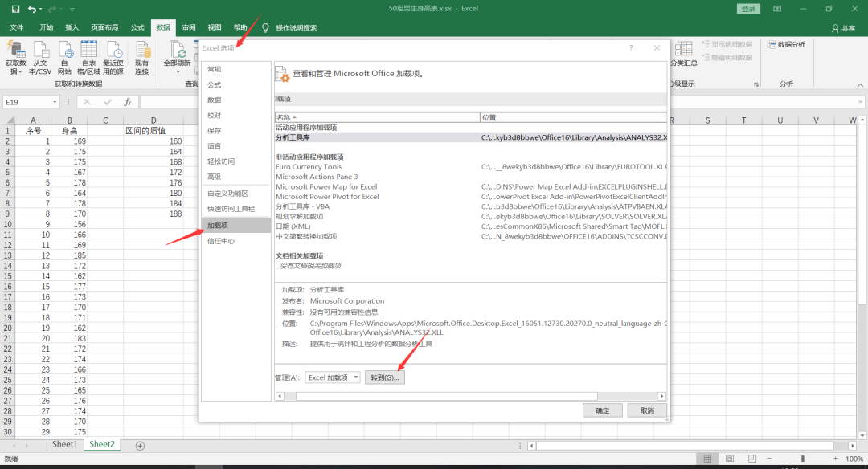868x469 pixels.
Task: Click the Ribbon Display Options icon
Action: coord(777,9)
